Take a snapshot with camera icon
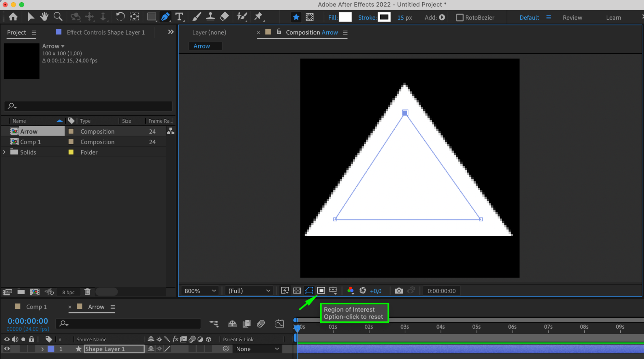Viewport: 644px width, 359px height. click(399, 291)
